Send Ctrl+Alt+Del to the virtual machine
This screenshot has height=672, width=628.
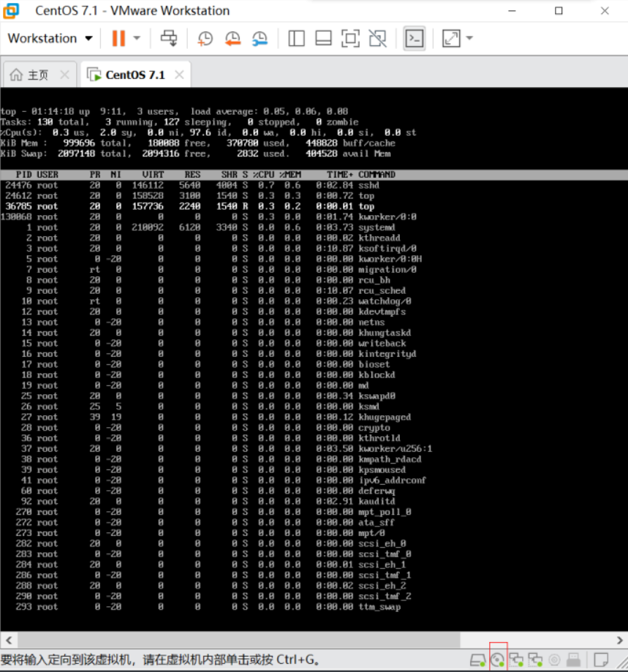click(169, 38)
